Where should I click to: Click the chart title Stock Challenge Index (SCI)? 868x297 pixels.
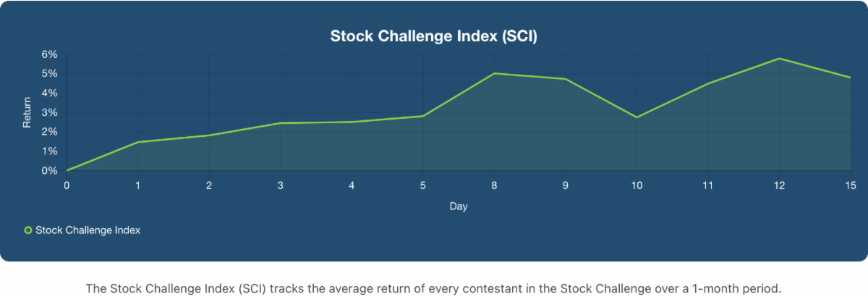pyautogui.click(x=434, y=36)
